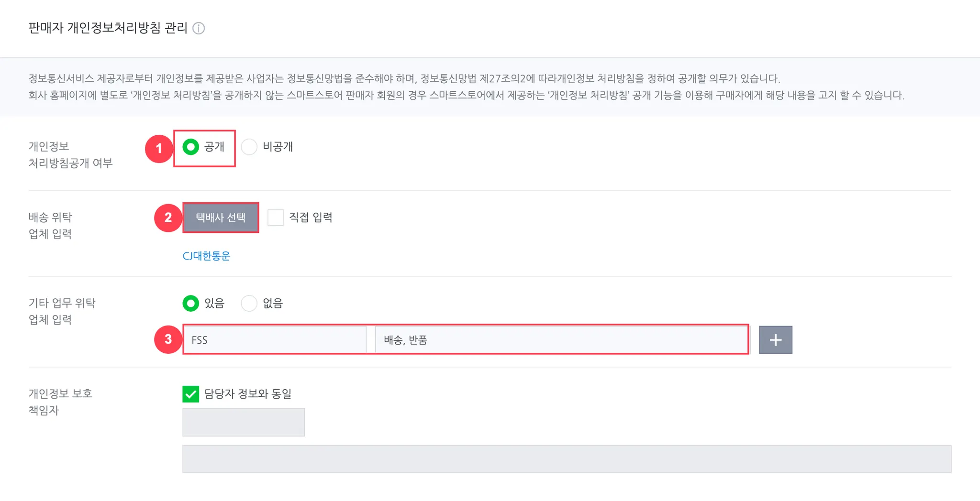The image size is (980, 501).
Task: Click the red number 2 step marker
Action: click(x=168, y=218)
